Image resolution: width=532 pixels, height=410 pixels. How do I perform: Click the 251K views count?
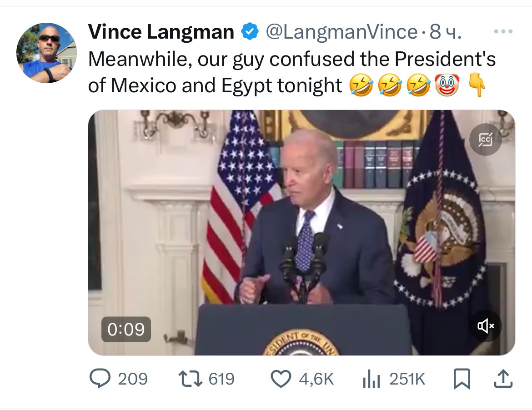(x=407, y=379)
